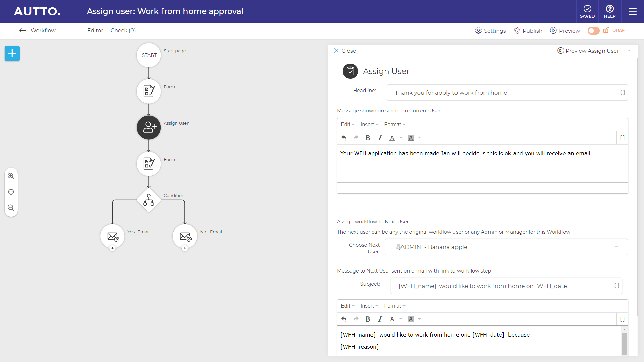Expand background color options in first editor
The height and width of the screenshot is (362, 644).
tap(419, 138)
